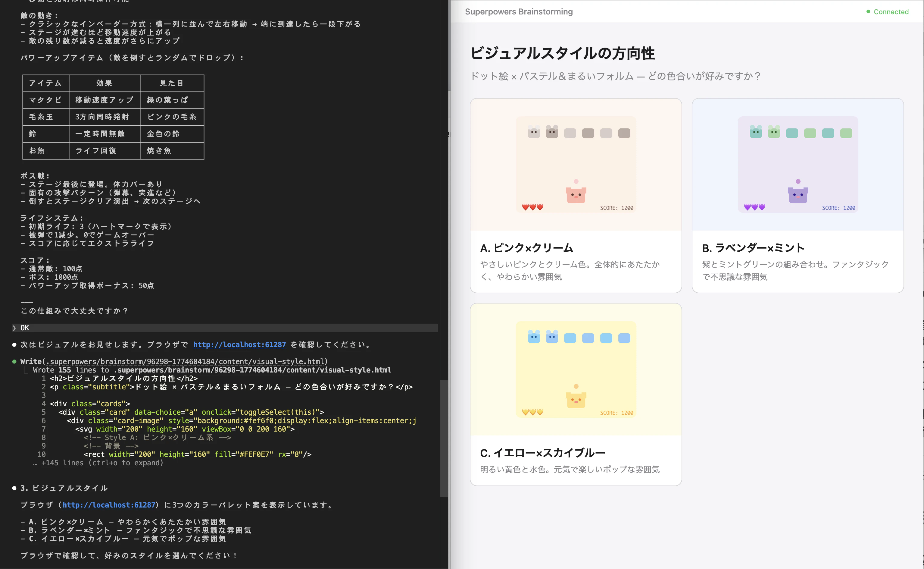Screen dimensions: 924x569
Task: Expand the +145 lines collapsed output
Action: (x=98, y=463)
